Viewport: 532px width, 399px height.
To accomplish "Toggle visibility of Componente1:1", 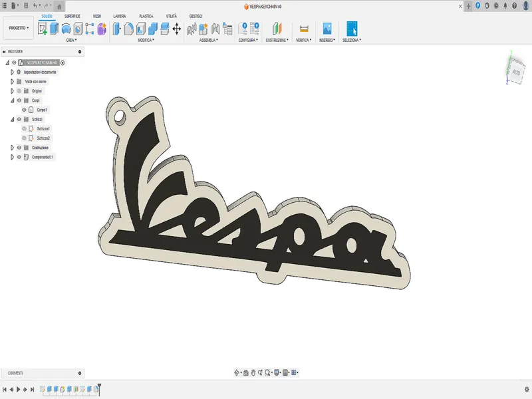I will pos(19,157).
